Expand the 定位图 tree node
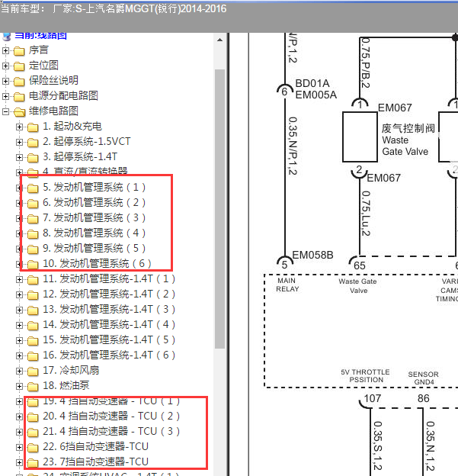The width and height of the screenshot is (458, 476). (5, 66)
